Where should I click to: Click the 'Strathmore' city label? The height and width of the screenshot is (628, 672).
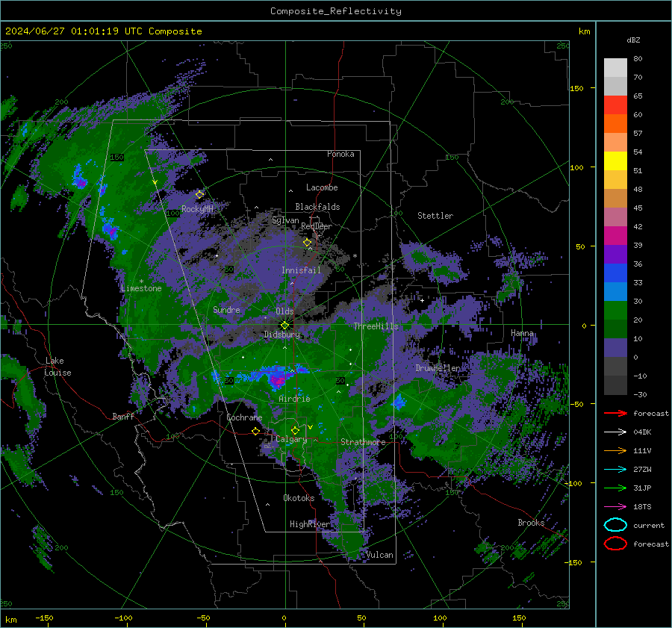(363, 442)
